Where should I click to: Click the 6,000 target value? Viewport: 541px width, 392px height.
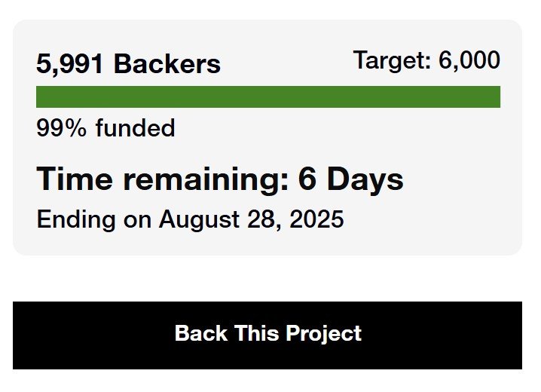pos(469,60)
